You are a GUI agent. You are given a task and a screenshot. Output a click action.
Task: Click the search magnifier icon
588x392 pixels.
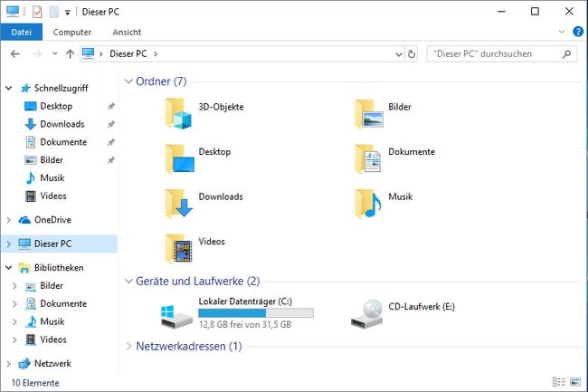coord(566,54)
